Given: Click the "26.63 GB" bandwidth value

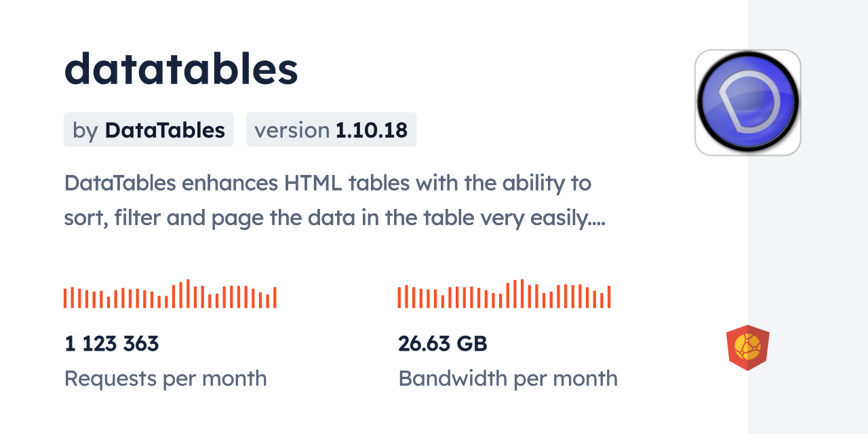Looking at the screenshot, I should 443,344.
